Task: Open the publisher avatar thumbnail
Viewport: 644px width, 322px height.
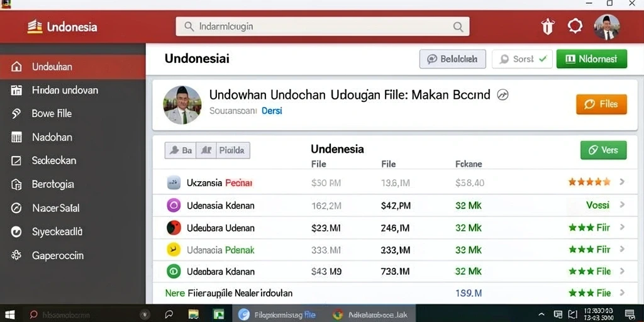Action: point(182,105)
